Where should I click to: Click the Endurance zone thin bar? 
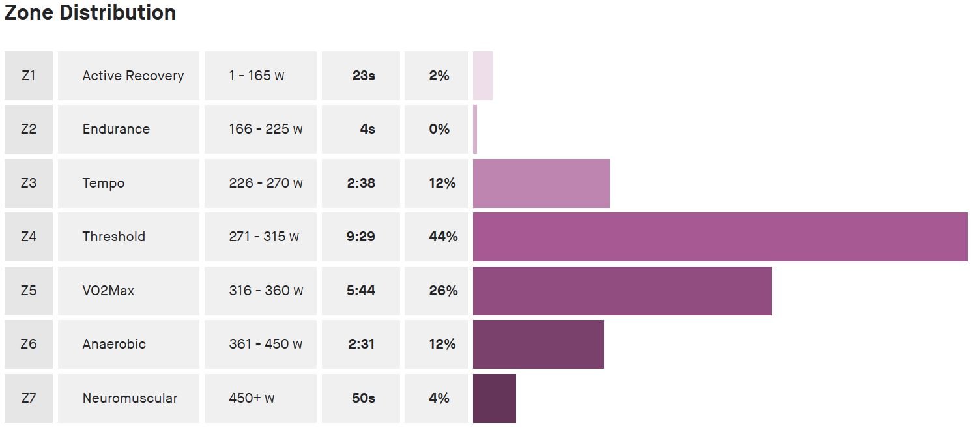[x=475, y=129]
